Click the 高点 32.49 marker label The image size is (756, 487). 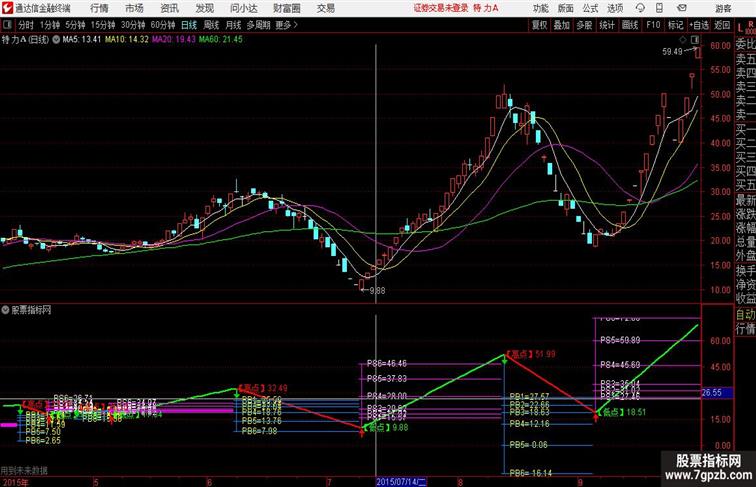tap(262, 388)
